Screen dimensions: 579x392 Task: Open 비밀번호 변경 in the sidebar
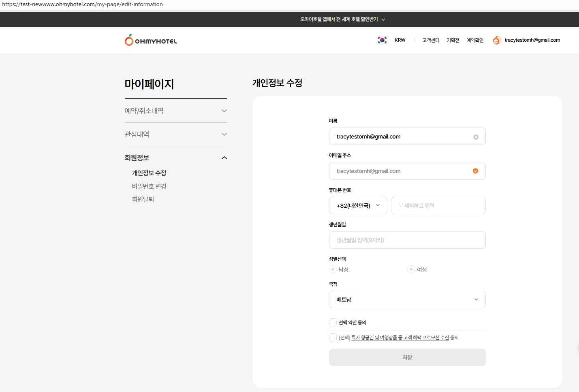[149, 186]
